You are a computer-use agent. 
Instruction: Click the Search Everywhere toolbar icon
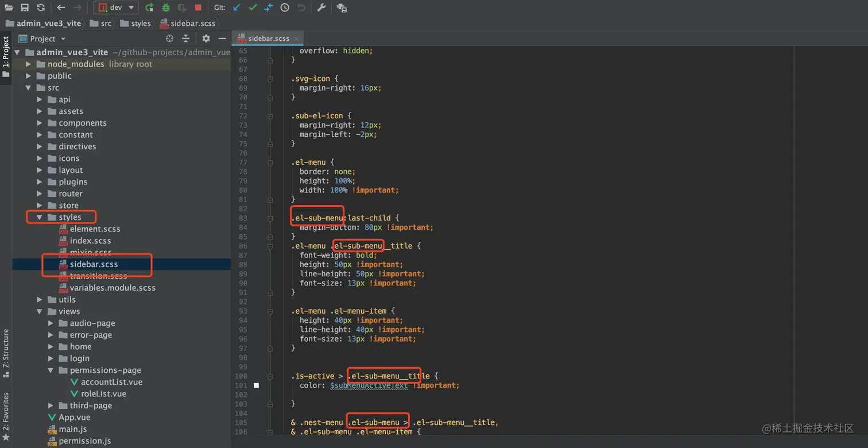342,7
